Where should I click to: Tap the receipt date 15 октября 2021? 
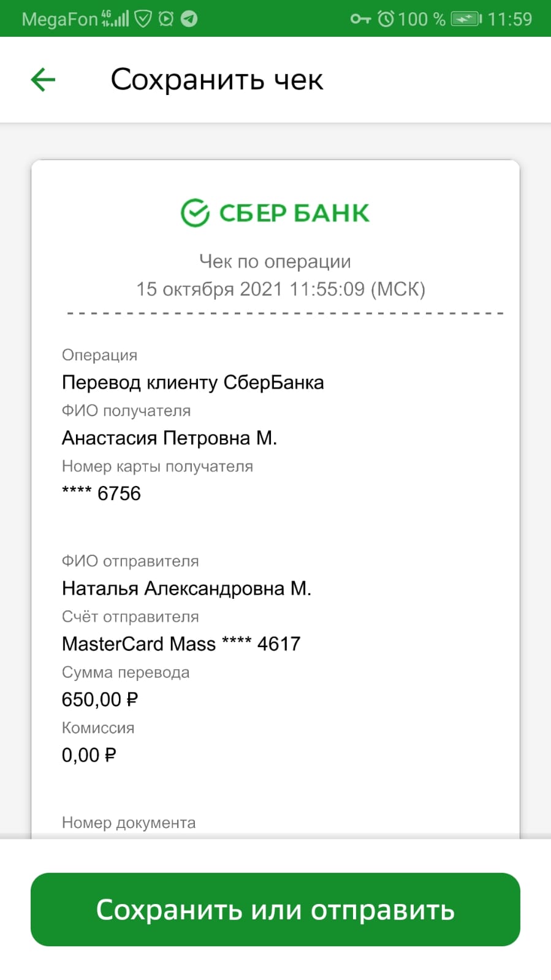(x=209, y=289)
